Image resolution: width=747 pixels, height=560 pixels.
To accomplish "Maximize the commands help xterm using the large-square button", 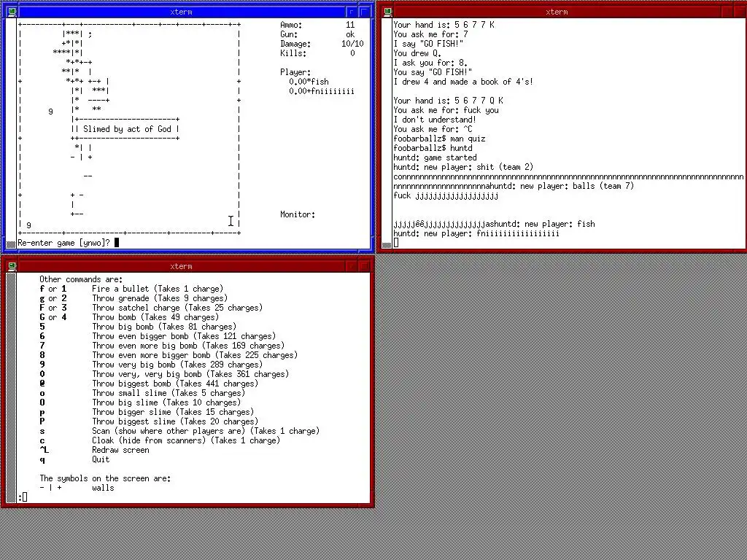I will click(365, 266).
